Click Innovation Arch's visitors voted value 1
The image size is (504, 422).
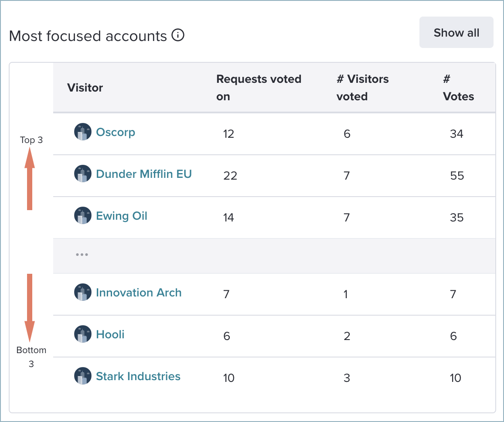pyautogui.click(x=346, y=294)
